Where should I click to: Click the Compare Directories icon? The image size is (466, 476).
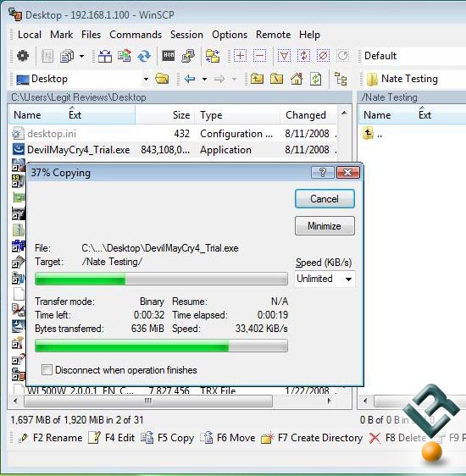click(x=105, y=56)
